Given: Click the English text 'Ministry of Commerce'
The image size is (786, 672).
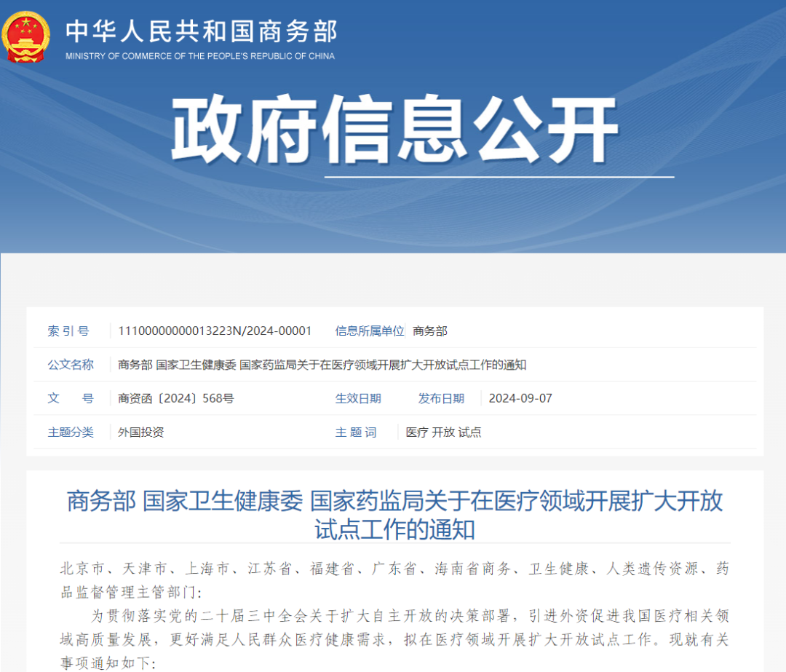Looking at the screenshot, I should tap(200, 56).
